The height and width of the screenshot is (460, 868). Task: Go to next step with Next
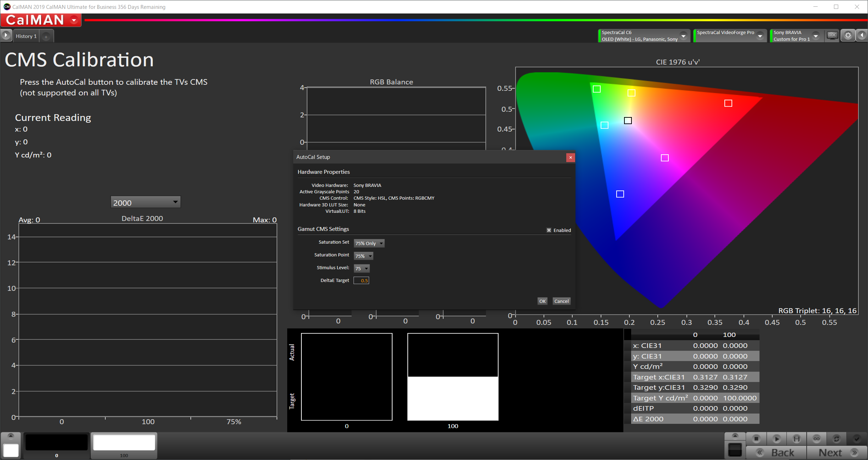(836, 453)
